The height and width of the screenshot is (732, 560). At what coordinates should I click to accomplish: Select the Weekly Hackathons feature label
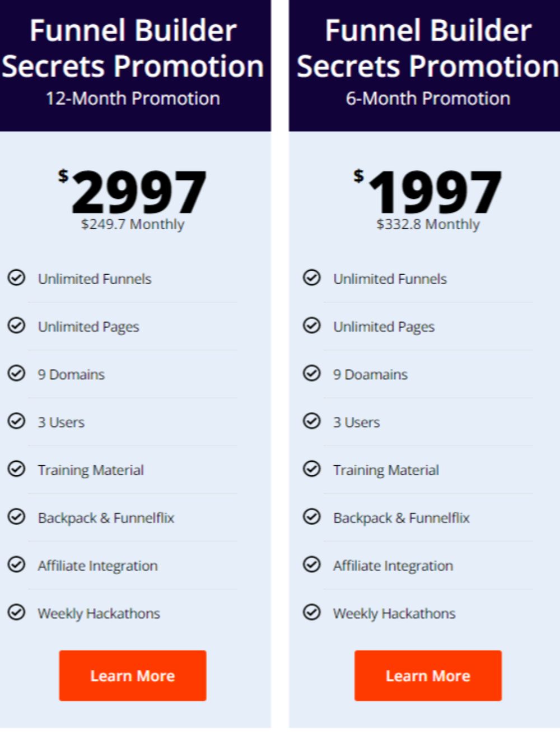(99, 613)
